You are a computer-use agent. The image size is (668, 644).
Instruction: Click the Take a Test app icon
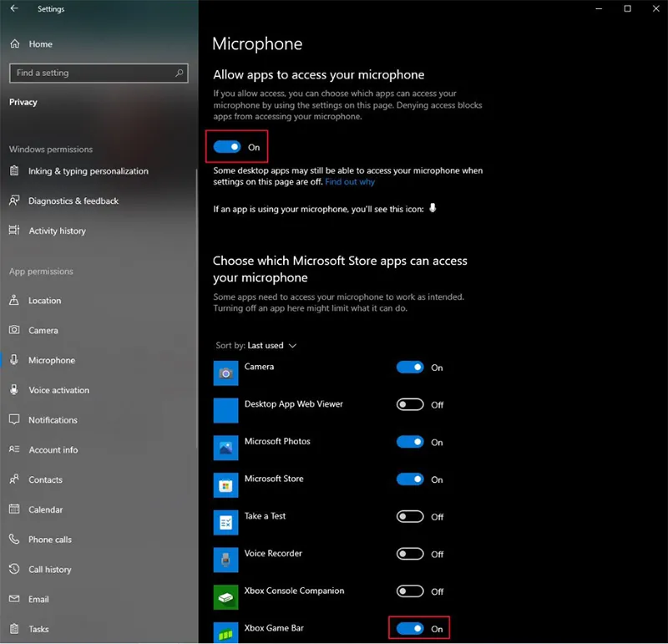(225, 522)
